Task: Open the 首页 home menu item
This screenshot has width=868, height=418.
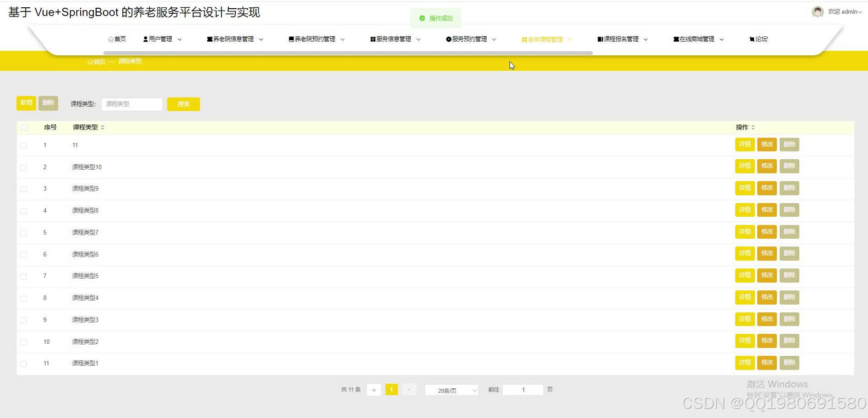Action: (x=117, y=39)
